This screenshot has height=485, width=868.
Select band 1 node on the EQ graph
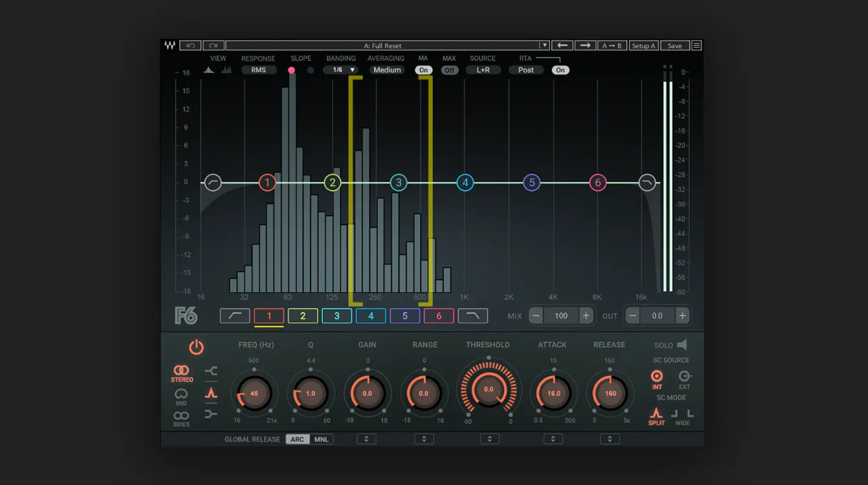click(267, 183)
